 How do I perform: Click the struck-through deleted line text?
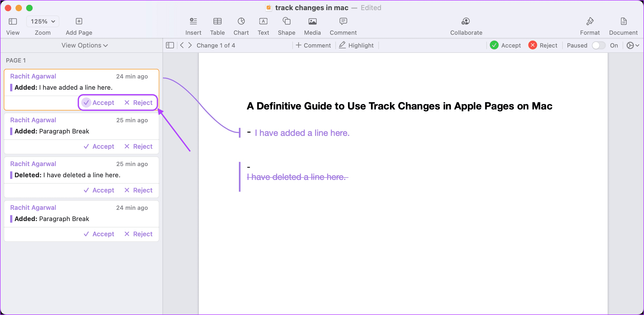(x=297, y=177)
